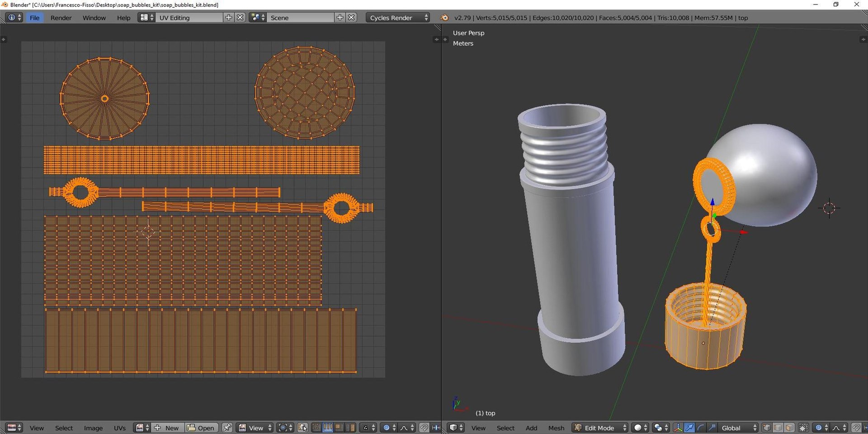Screen dimensions: 868x434
Task: Click the Blender logo icon in info header
Action: pyautogui.click(x=444, y=18)
